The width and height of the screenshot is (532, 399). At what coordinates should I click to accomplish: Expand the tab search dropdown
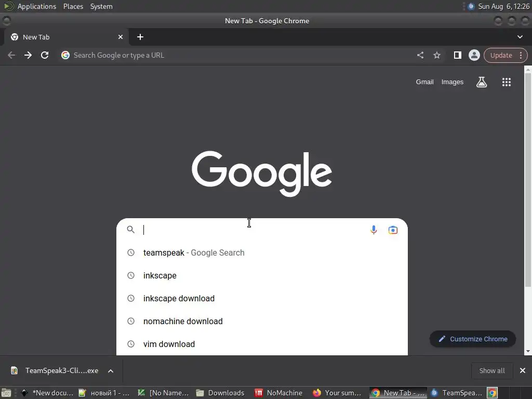(x=520, y=37)
